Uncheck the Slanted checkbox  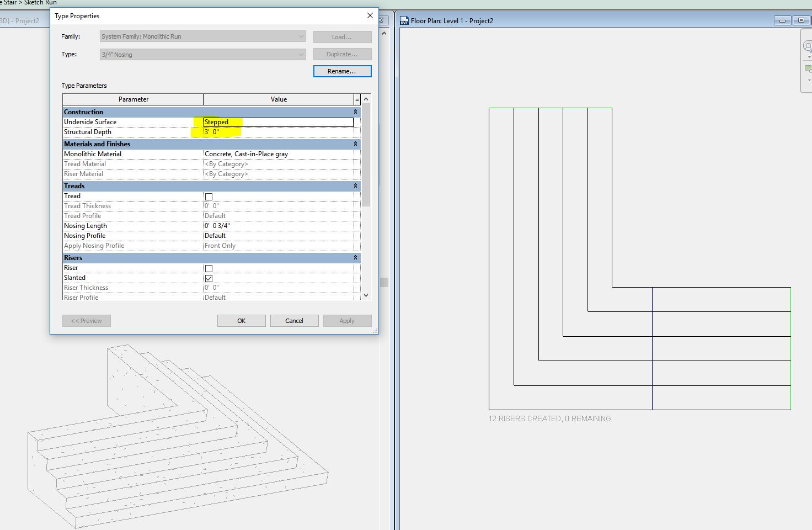tap(209, 278)
